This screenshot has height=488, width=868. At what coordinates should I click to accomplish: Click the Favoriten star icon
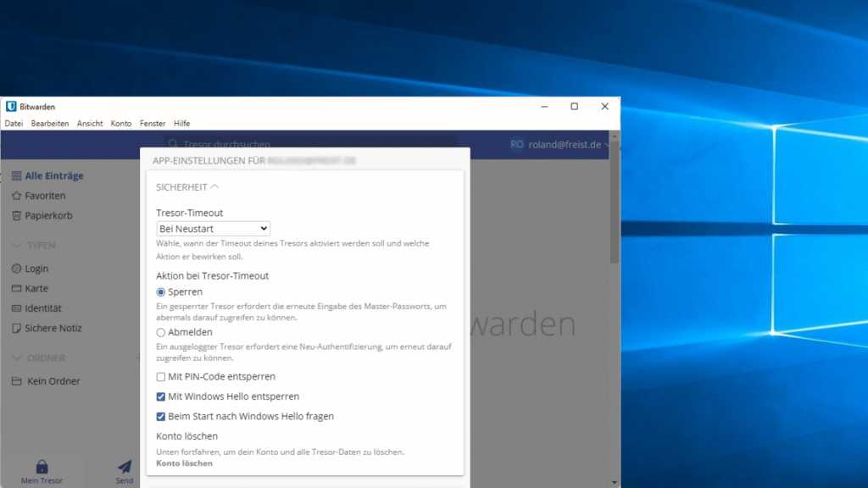pyautogui.click(x=17, y=196)
